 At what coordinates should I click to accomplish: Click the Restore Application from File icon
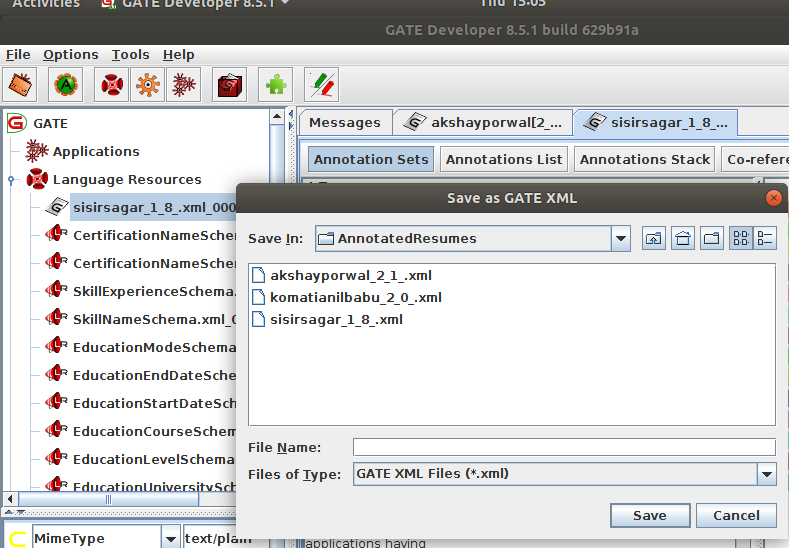(22, 85)
